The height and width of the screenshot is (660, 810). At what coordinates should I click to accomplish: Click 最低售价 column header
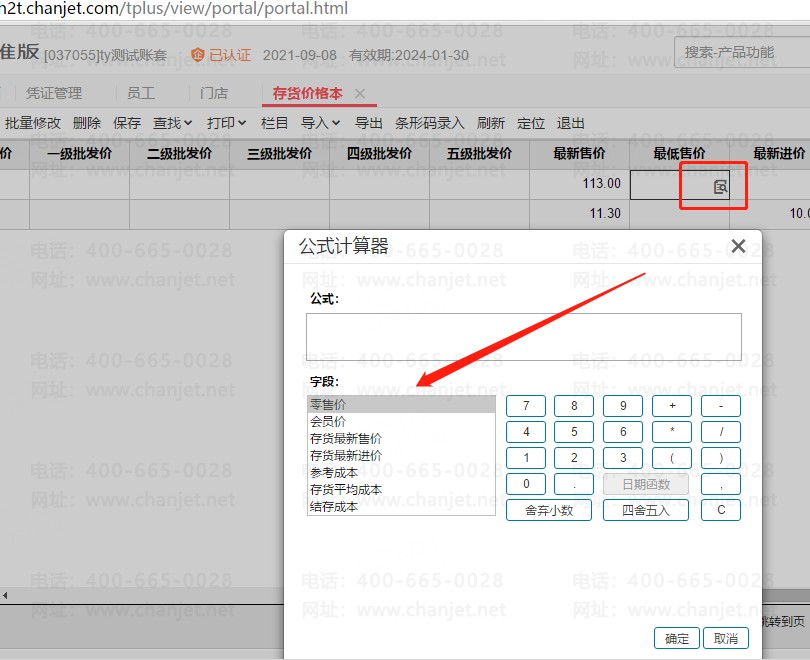679,153
